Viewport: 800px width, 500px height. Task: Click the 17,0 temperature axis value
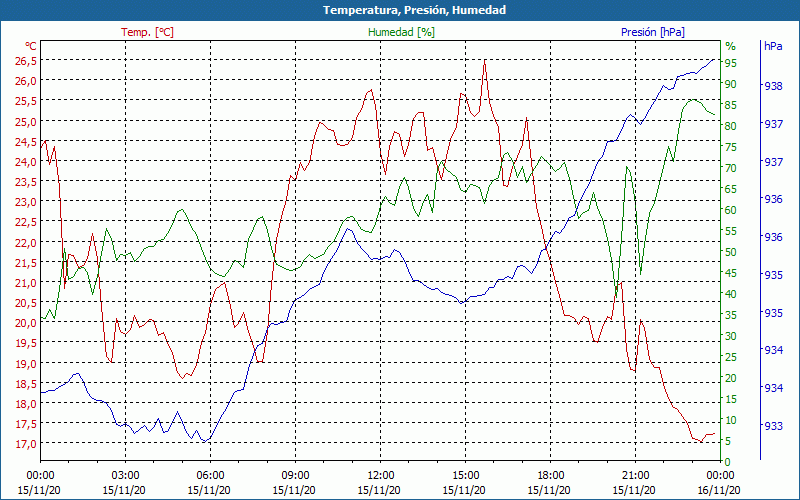(26, 444)
